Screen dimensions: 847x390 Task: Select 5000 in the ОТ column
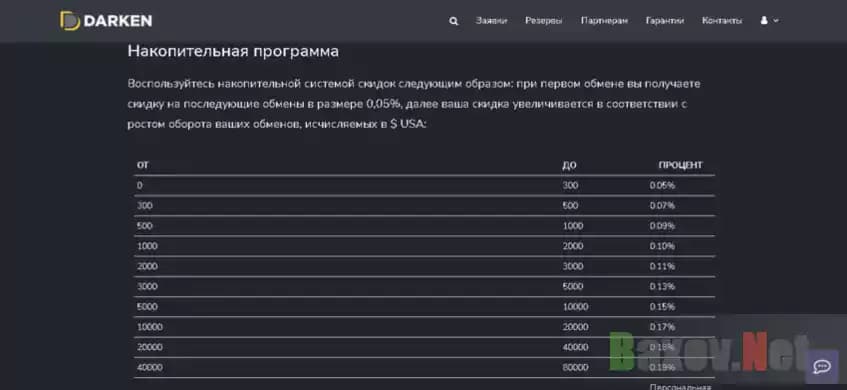147,306
